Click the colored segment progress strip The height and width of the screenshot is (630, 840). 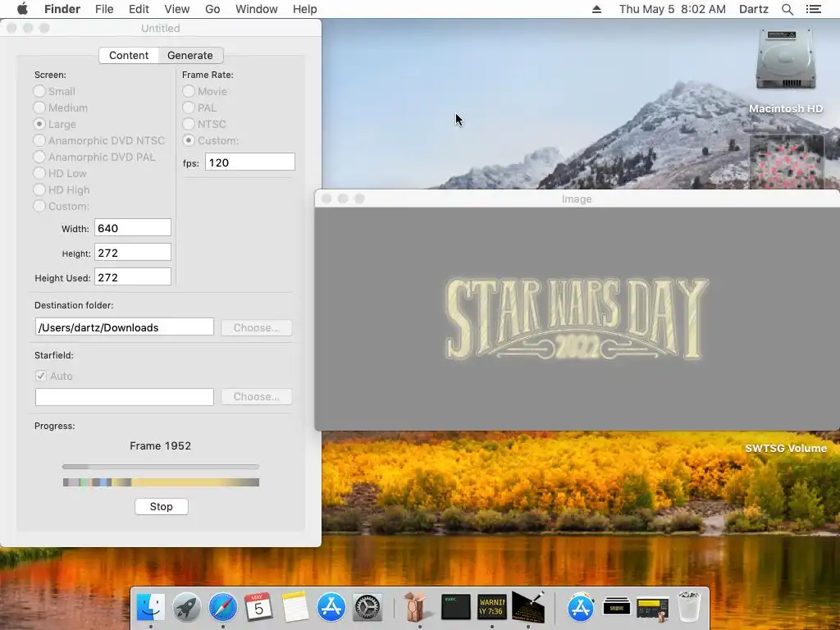161,482
